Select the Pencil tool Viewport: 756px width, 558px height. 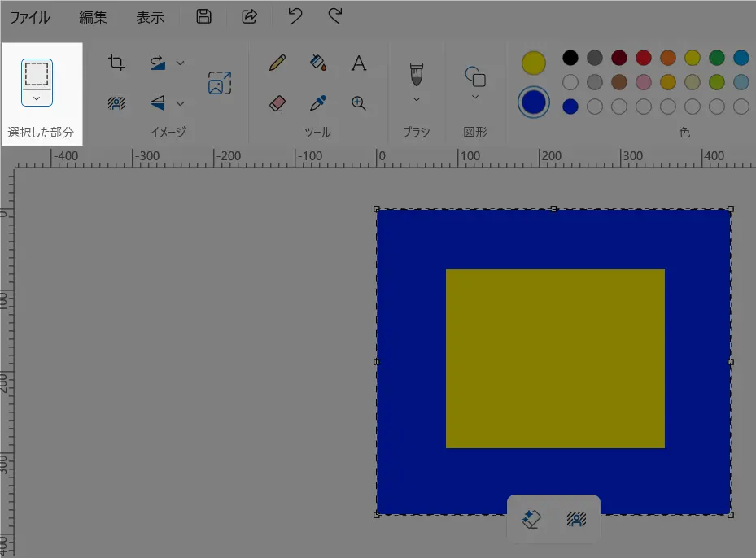point(277,63)
